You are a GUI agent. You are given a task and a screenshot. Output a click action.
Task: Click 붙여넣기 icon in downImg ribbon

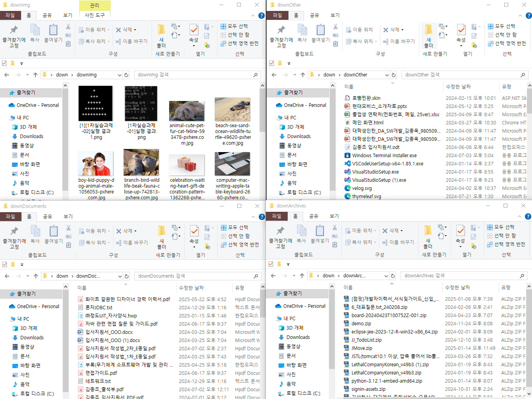pos(53,30)
